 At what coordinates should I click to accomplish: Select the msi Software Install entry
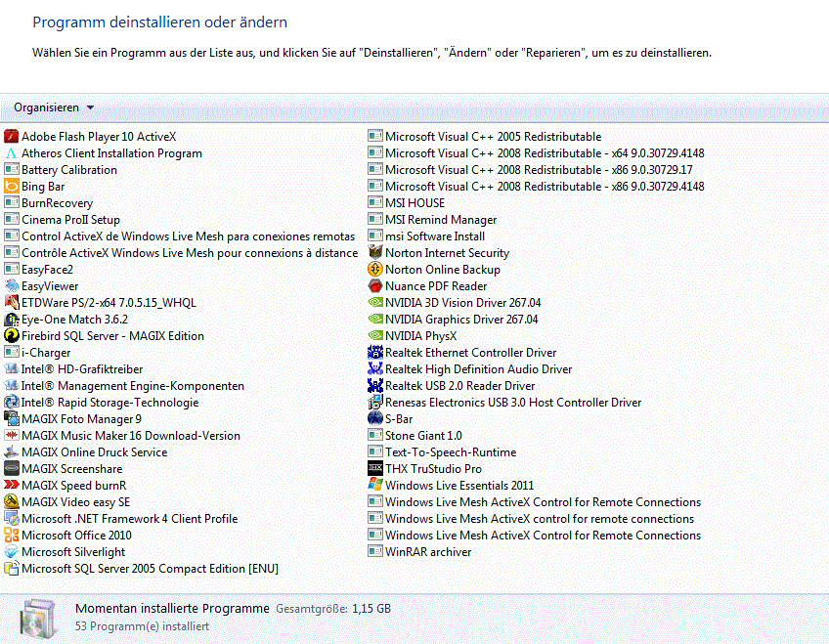coord(426,236)
